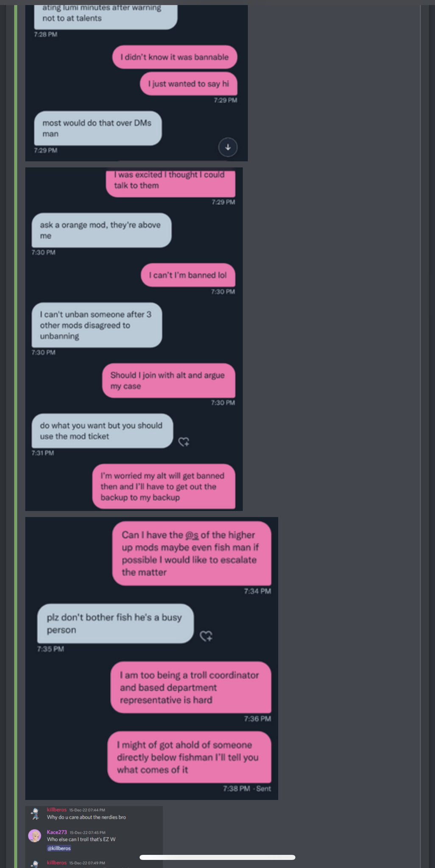Select the 'Should I join with alt' message
The image size is (435, 868).
(x=169, y=381)
